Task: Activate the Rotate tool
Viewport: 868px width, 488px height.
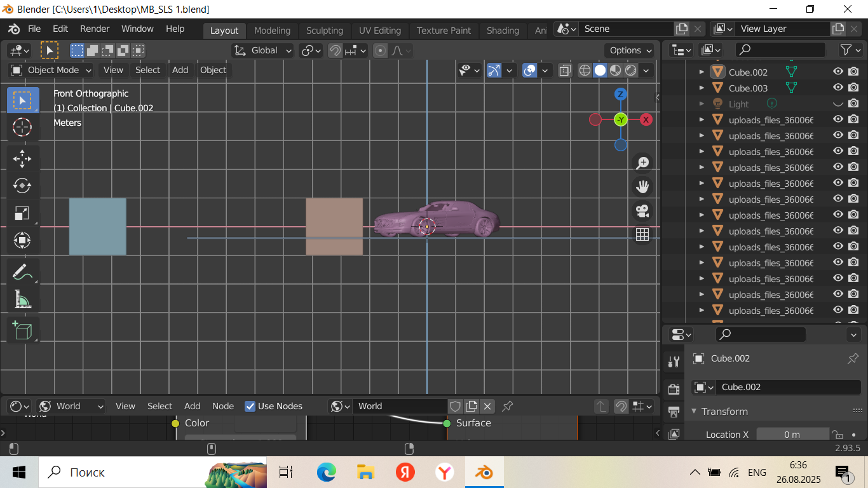Action: click(22, 186)
